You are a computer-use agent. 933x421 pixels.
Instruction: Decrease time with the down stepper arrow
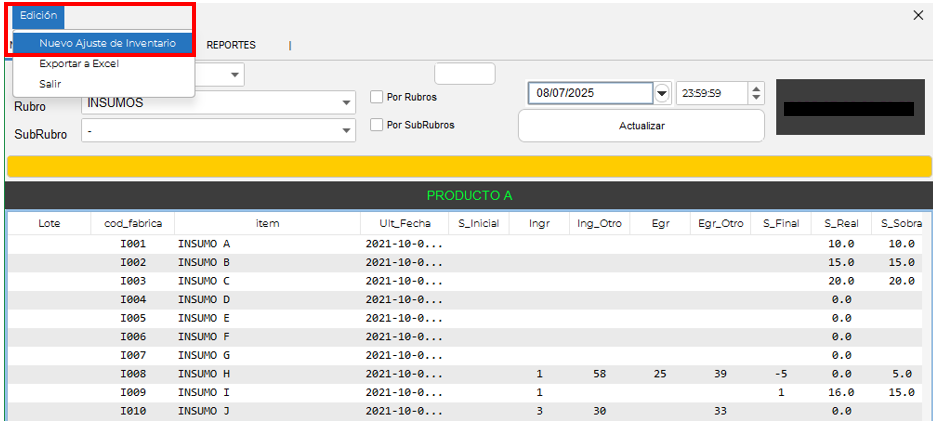point(756,98)
